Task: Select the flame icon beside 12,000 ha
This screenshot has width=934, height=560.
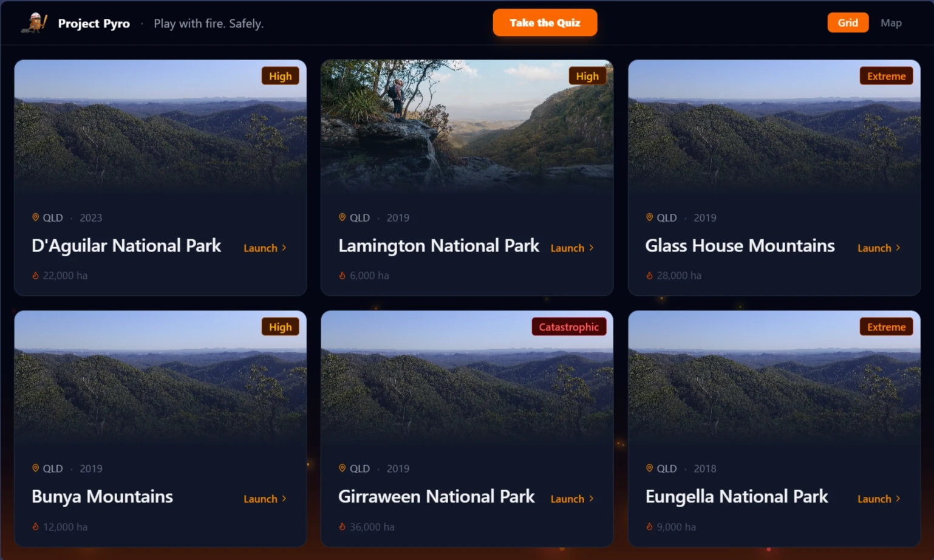Action: [35, 527]
